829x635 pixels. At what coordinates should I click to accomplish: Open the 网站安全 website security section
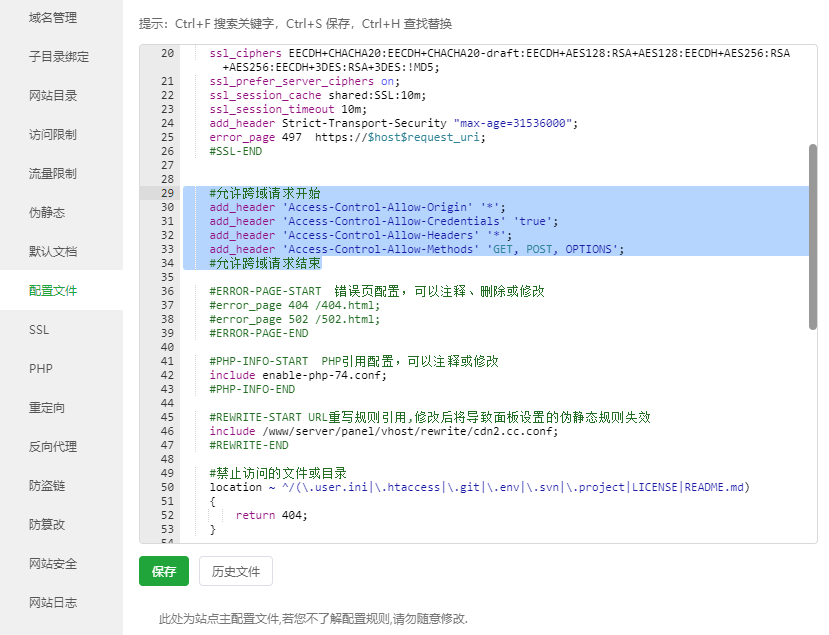click(x=54, y=563)
